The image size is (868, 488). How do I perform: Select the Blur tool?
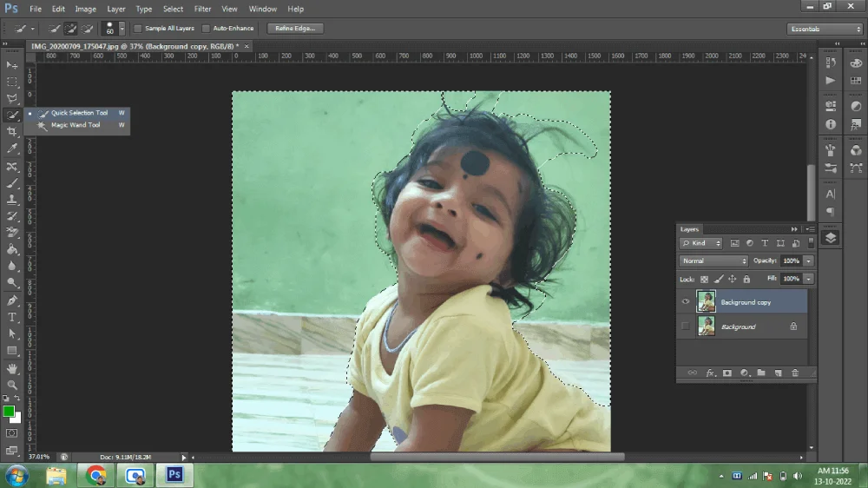pos(11,266)
